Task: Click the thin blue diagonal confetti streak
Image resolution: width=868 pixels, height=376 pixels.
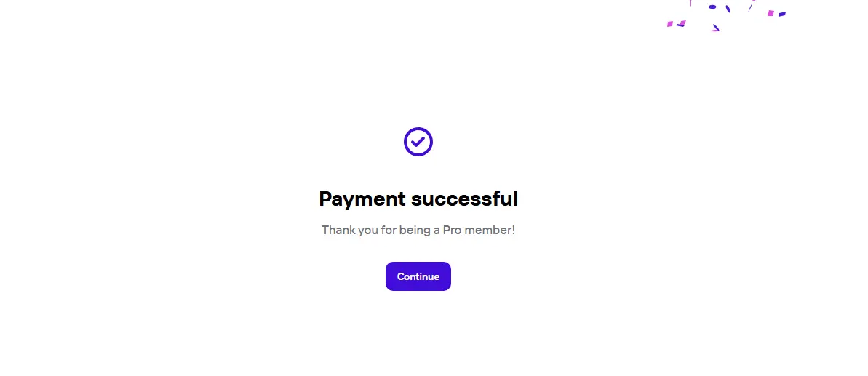Action: click(750, 8)
